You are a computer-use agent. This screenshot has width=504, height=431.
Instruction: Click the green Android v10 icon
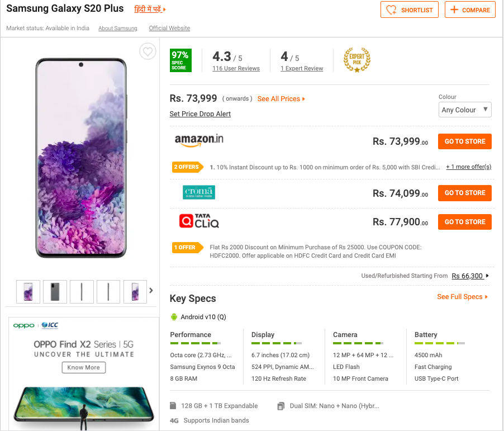coord(174,317)
